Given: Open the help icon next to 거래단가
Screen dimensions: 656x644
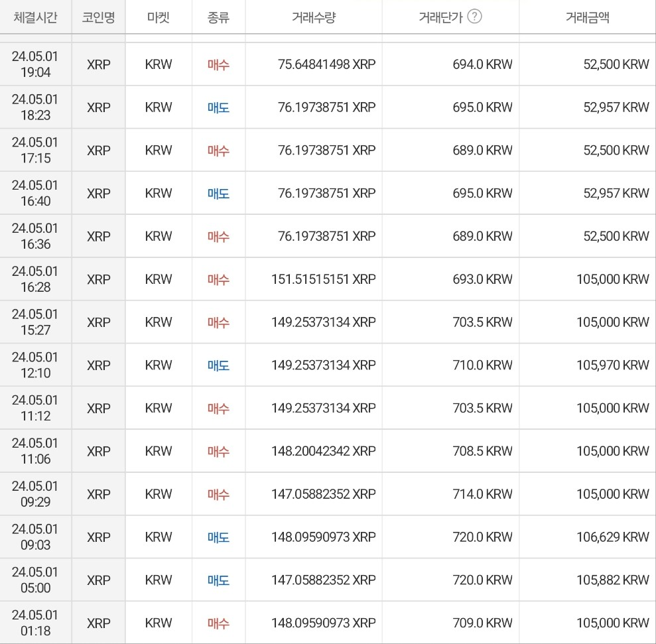Looking at the screenshot, I should 474,17.
